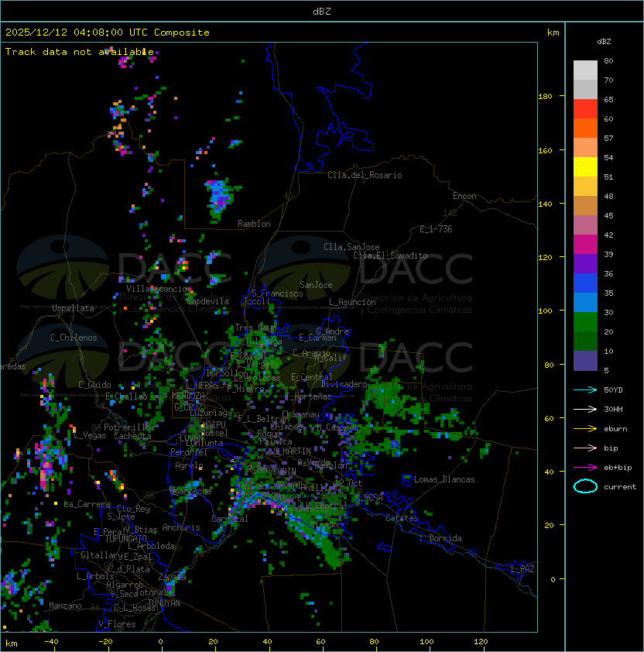
Task: Click the 'Clla.del_Rosario' place label
Action: tap(365, 175)
